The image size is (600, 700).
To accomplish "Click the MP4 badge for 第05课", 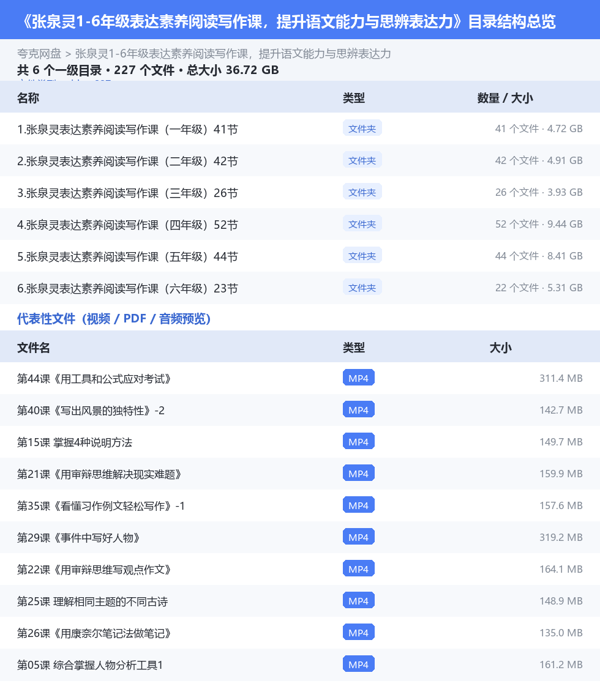I will coord(359,665).
